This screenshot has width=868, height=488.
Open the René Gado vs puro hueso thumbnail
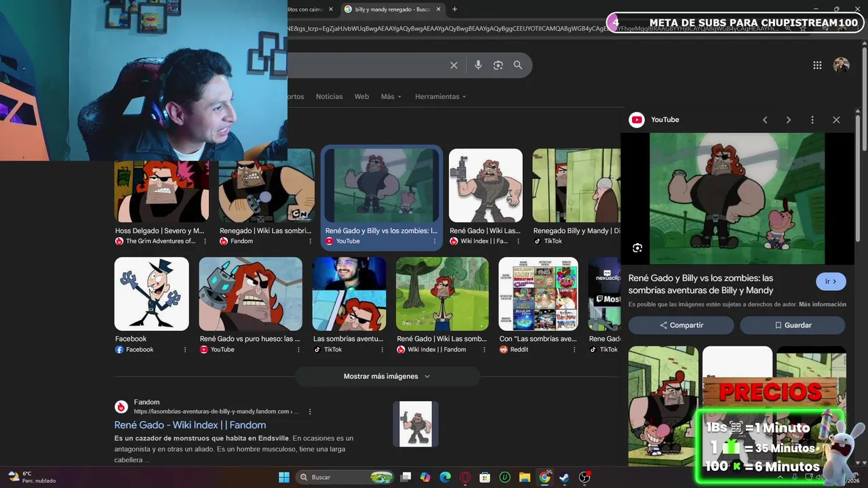(250, 293)
